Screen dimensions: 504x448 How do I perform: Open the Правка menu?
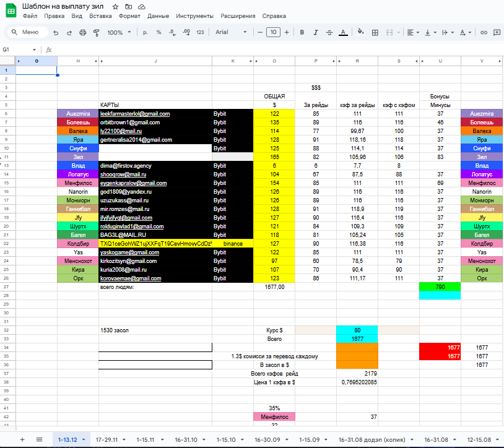[x=54, y=16]
